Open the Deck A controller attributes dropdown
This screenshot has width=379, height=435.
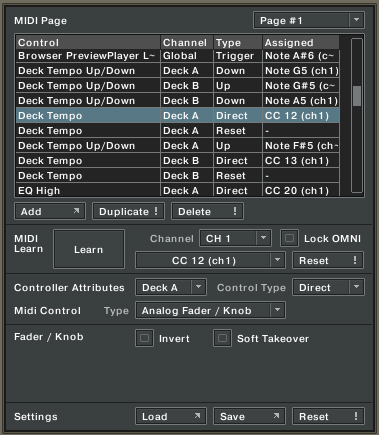tap(171, 287)
